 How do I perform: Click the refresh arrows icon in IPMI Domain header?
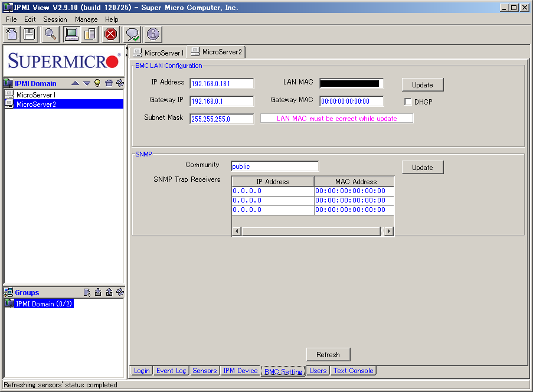coord(120,83)
